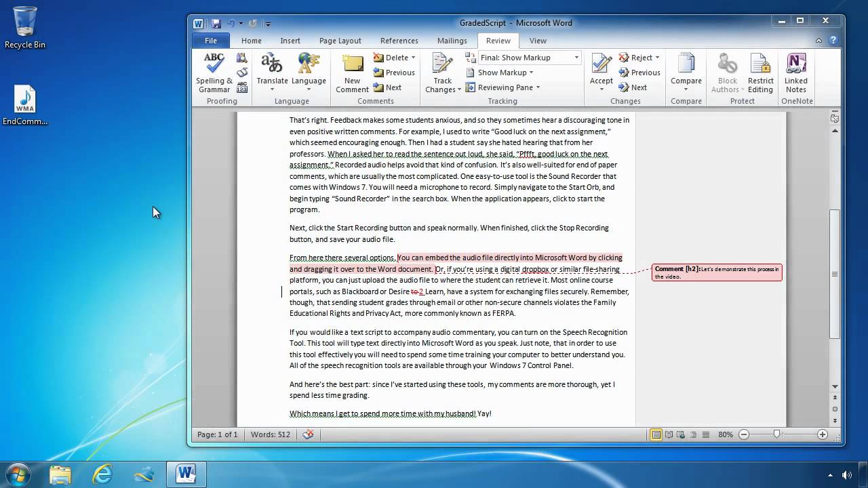The image size is (868, 488).
Task: Go to the References tab
Action: pos(399,41)
